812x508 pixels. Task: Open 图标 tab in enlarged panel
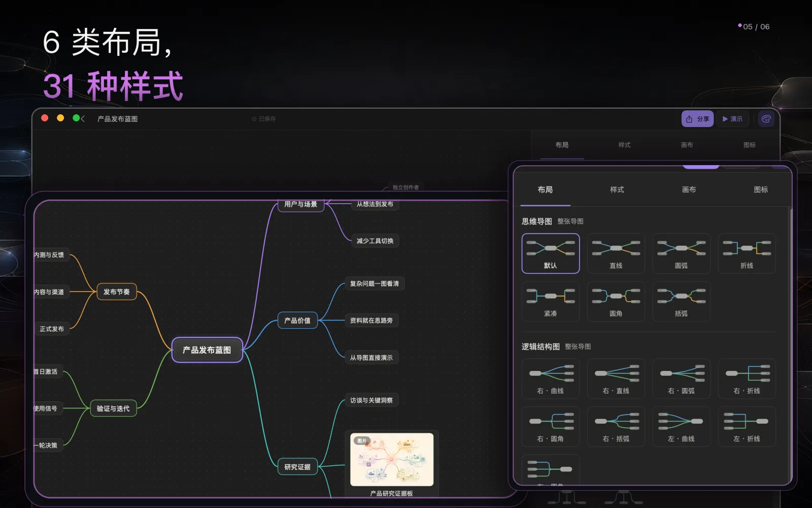(761, 189)
